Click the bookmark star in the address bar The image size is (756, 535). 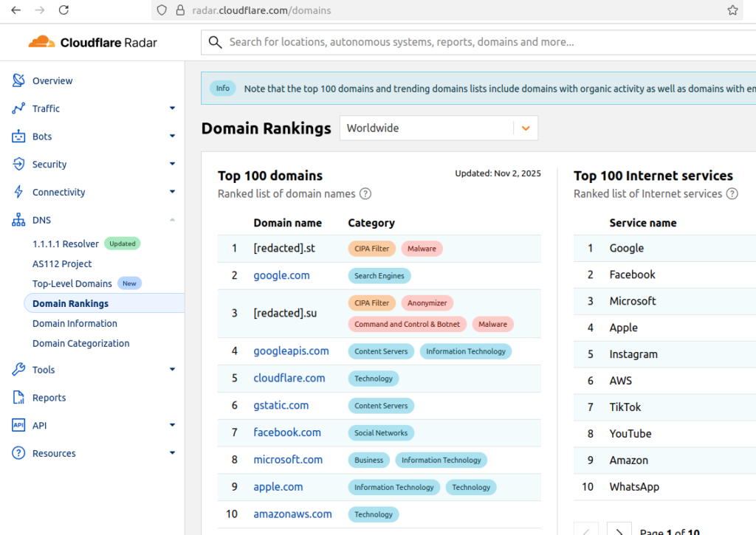pos(732,10)
